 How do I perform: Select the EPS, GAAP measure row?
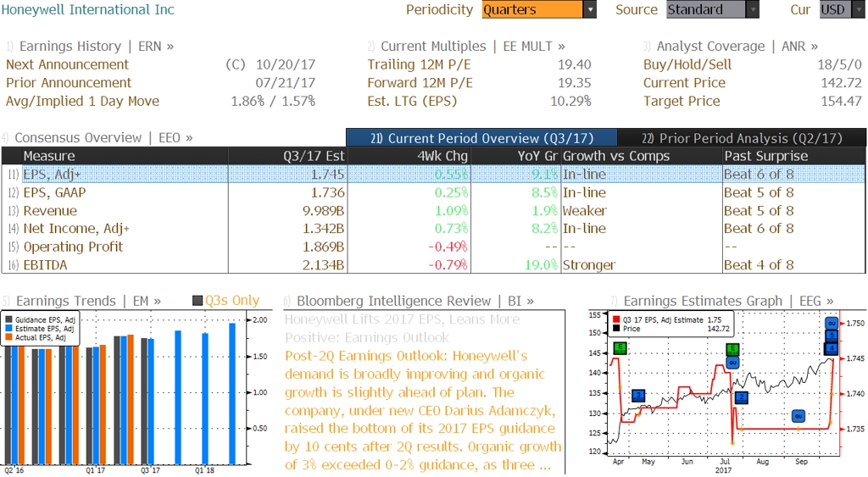tap(433, 192)
